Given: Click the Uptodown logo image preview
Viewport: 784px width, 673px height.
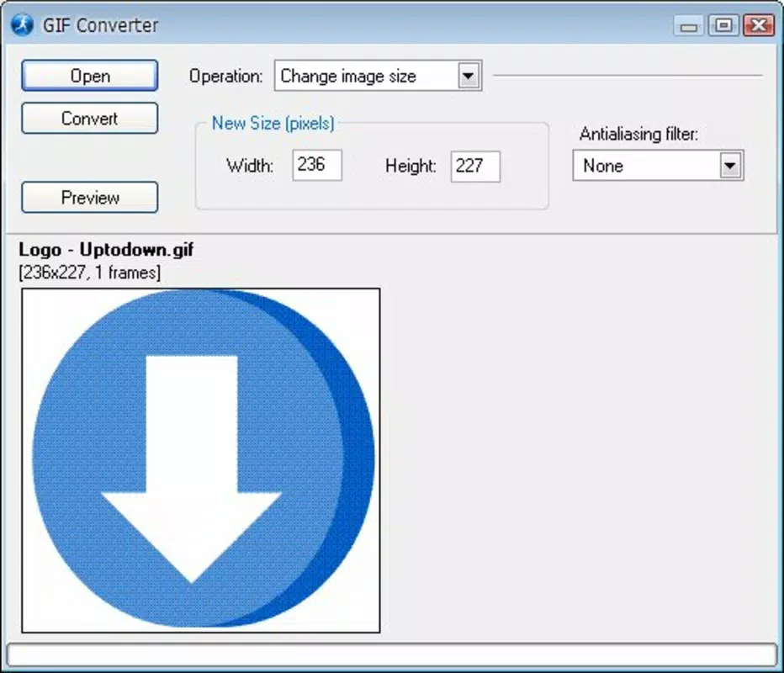Looking at the screenshot, I should (x=201, y=460).
